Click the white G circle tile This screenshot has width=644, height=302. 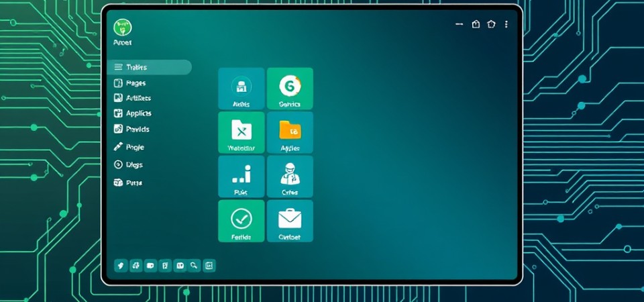[290, 88]
